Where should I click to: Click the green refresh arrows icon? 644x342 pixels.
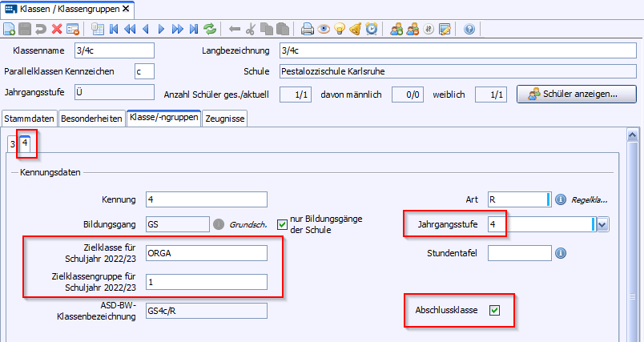point(210,30)
